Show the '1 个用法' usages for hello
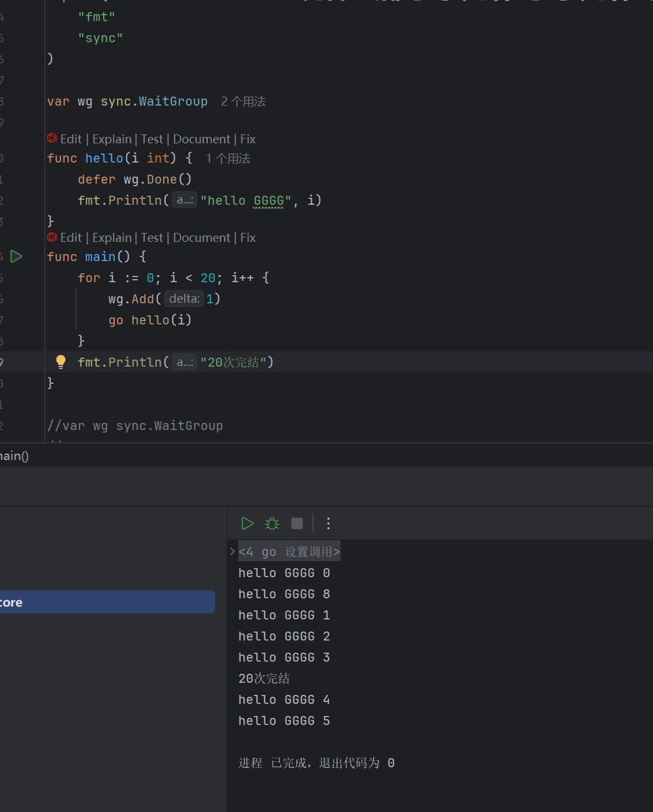The width and height of the screenshot is (653, 812). tap(228, 158)
